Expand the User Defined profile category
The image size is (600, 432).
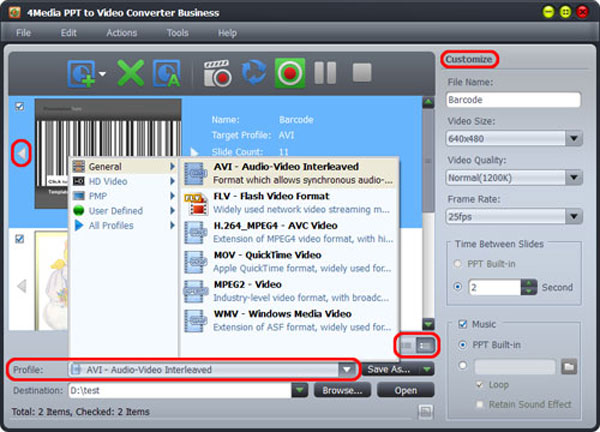point(124,210)
